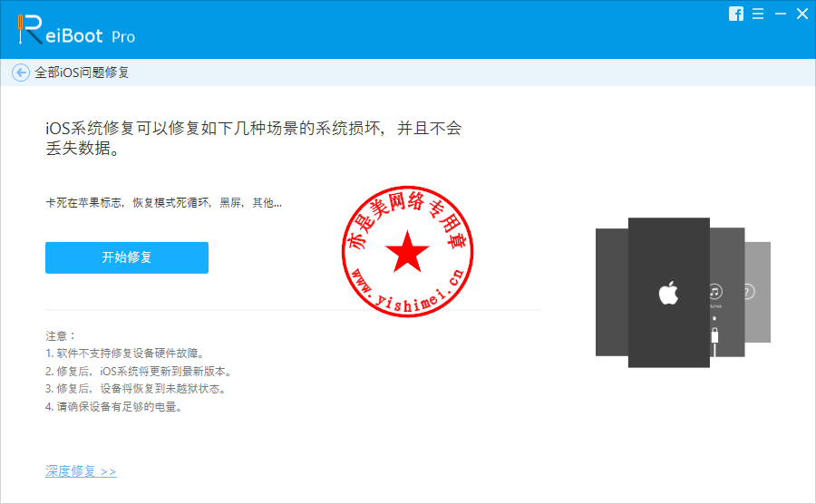816x504 pixels.
Task: Click note 4 请确保设备有足够的电量
Action: pyautogui.click(x=113, y=407)
